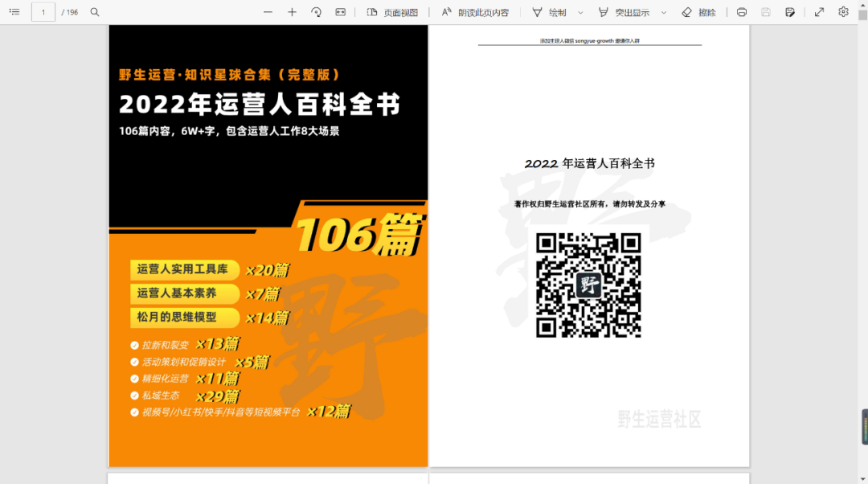Click the page number input field
The height and width of the screenshot is (484, 868).
pos(43,12)
